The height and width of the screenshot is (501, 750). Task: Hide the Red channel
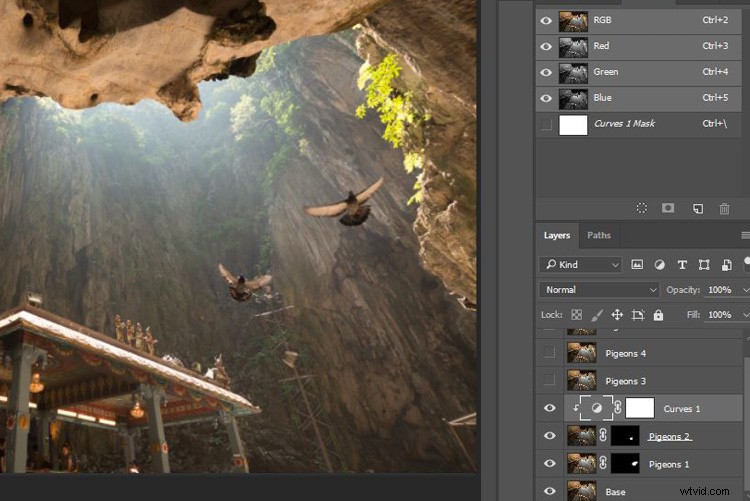tap(546, 46)
